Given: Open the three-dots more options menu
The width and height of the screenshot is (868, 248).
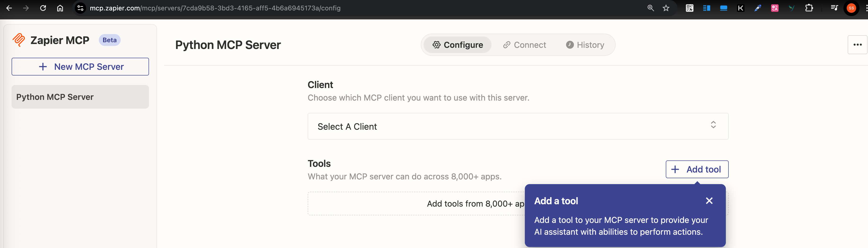Looking at the screenshot, I should pos(857,45).
